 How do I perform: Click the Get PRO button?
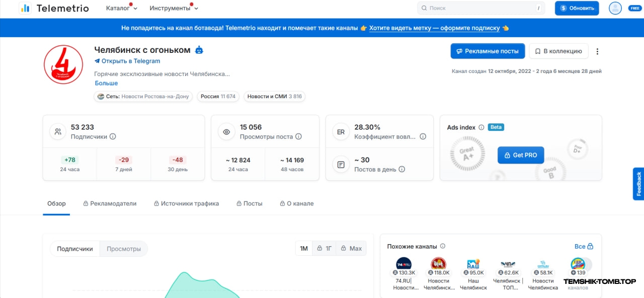coord(521,155)
